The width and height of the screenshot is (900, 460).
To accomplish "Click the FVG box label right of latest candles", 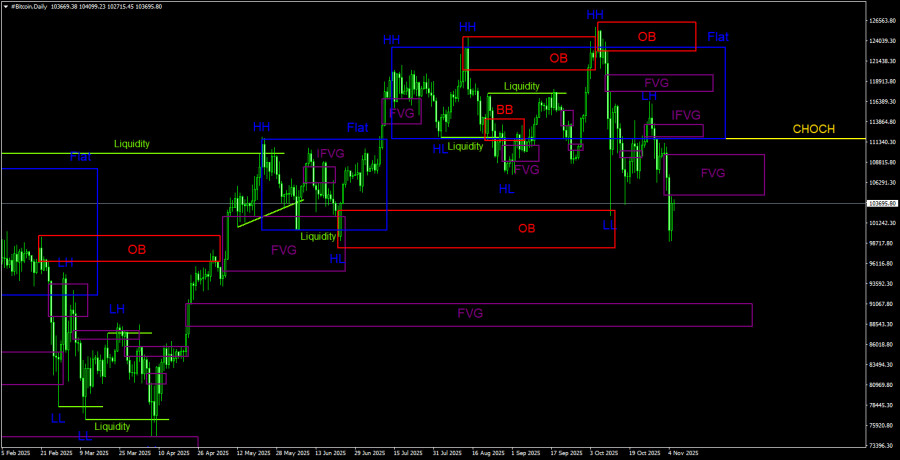I will point(713,173).
